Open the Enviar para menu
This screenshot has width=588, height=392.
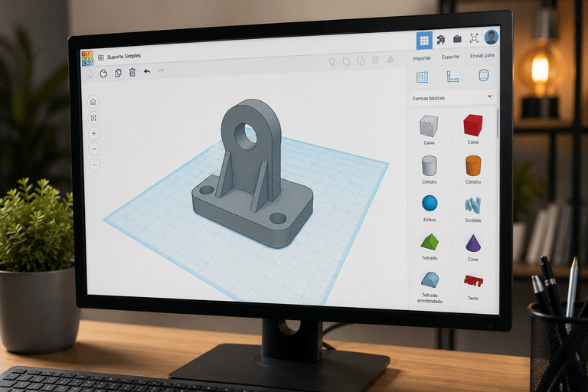point(482,56)
